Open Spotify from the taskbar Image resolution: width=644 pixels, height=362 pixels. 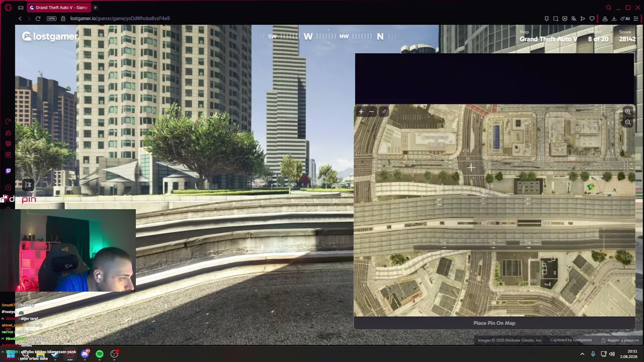coord(100,354)
